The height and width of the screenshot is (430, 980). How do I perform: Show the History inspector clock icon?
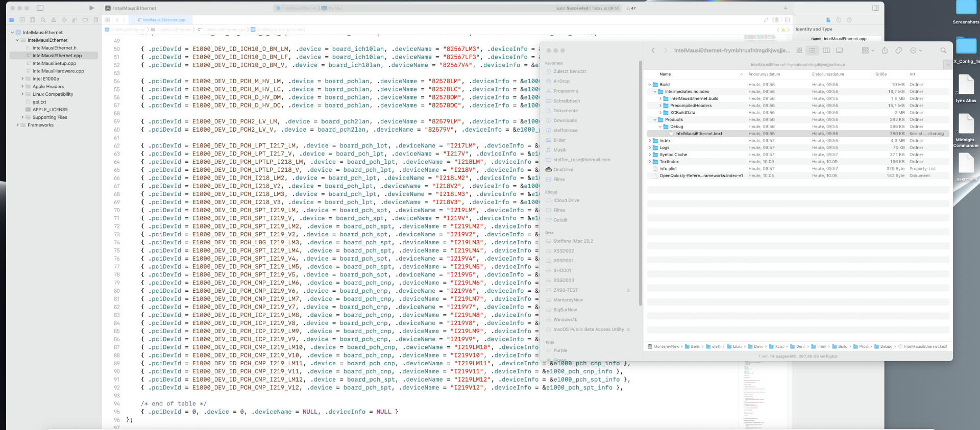click(839, 20)
